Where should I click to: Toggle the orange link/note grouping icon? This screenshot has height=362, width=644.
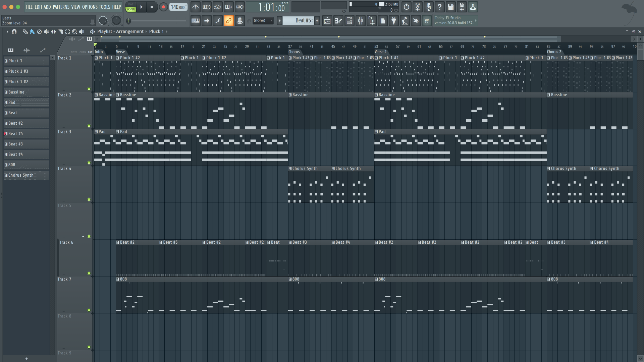(x=229, y=21)
